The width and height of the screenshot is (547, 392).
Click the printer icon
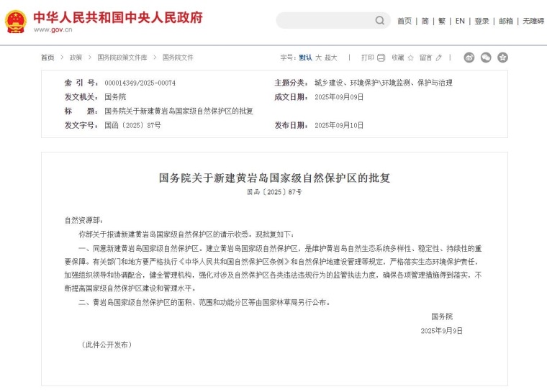point(381,58)
